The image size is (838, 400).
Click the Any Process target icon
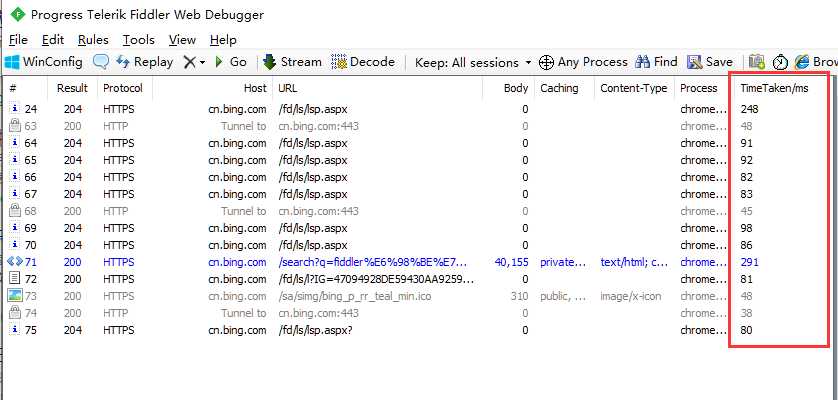coord(546,63)
